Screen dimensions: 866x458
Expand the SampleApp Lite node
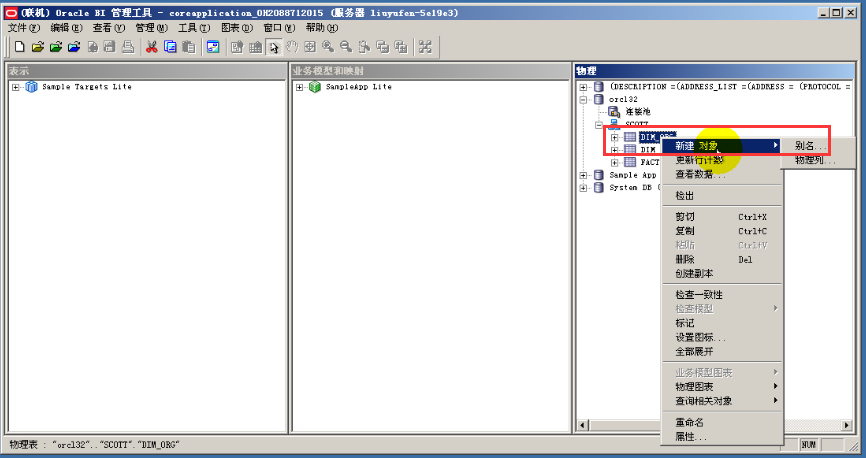tap(299, 87)
